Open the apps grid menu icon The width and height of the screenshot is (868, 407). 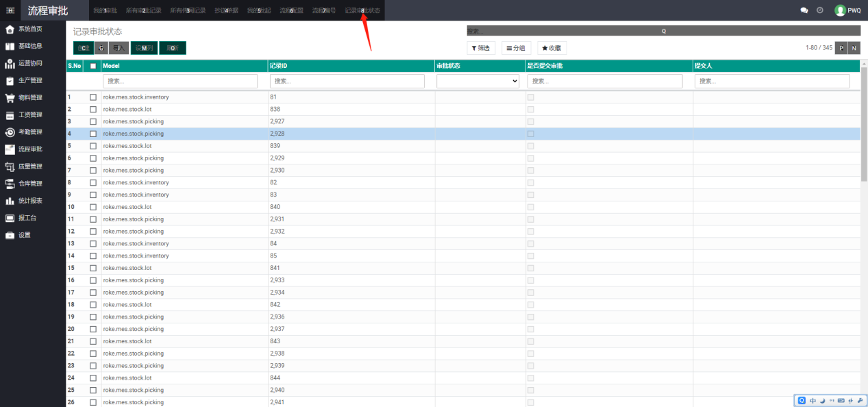tap(10, 10)
